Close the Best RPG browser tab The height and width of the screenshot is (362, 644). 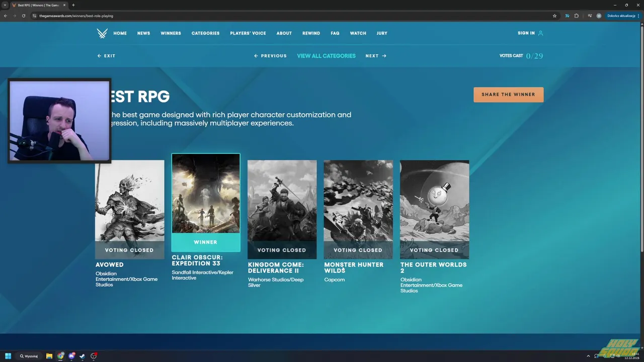(64, 5)
